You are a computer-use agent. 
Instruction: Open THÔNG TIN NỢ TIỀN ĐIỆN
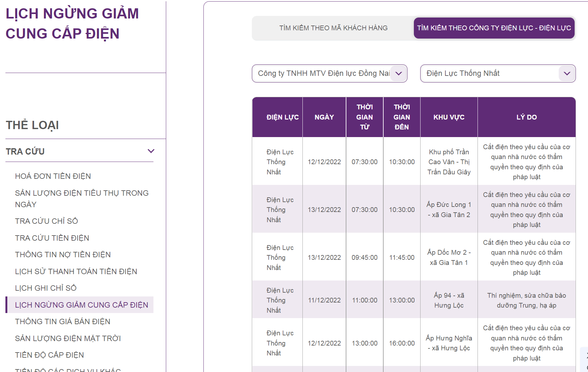point(63,254)
